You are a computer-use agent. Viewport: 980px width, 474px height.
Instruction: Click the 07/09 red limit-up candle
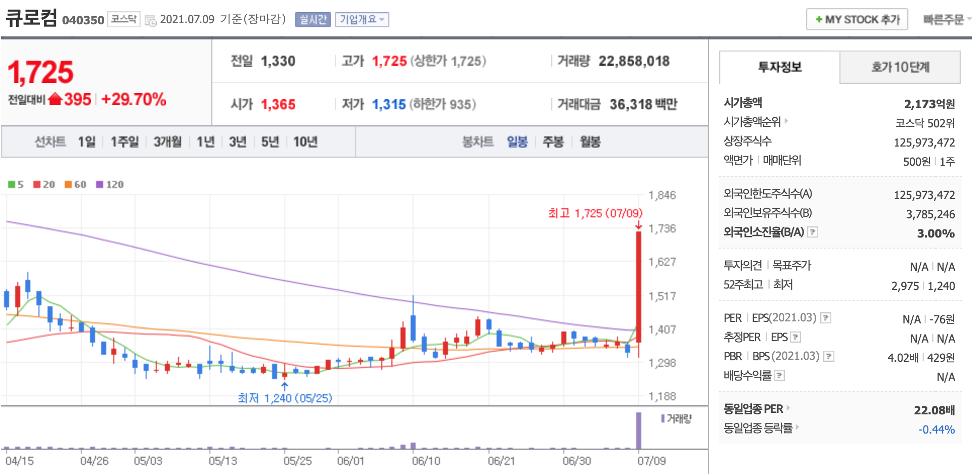pos(639,287)
